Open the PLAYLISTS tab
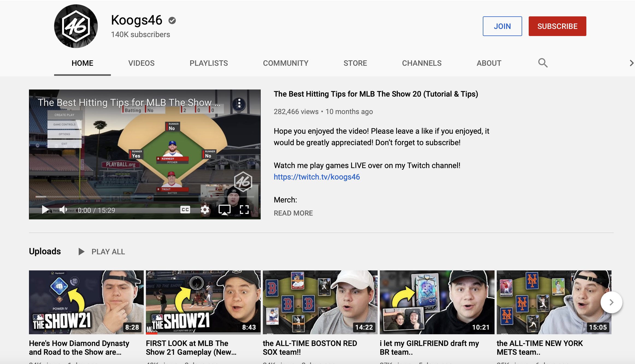Viewport: 635px width, 364px height. [209, 63]
